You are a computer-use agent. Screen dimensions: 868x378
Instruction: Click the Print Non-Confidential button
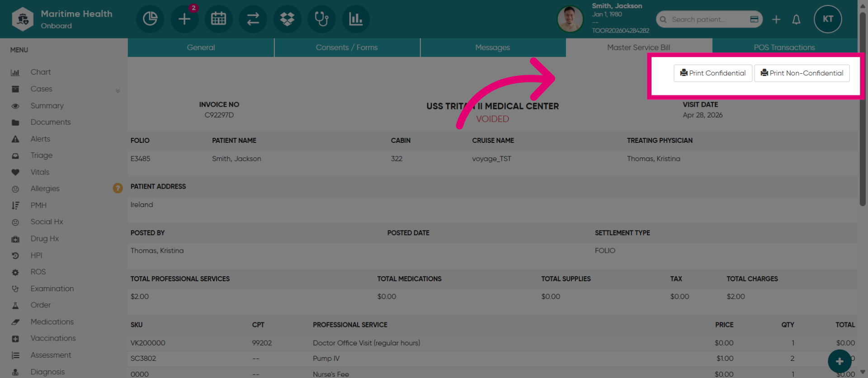pyautogui.click(x=802, y=73)
